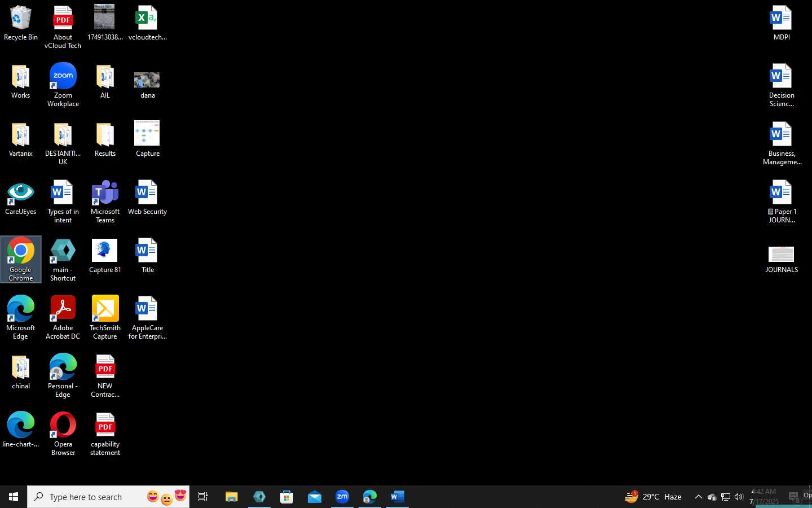
Task: Select the CareUEyes shortcut icon
Action: tap(21, 199)
